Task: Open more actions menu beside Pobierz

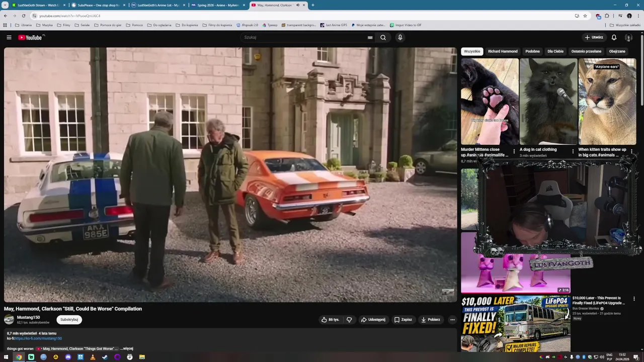Action: [452, 319]
